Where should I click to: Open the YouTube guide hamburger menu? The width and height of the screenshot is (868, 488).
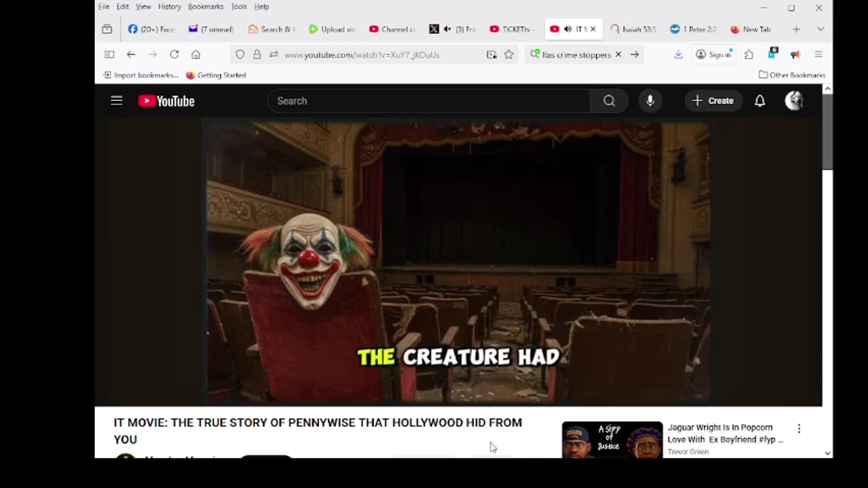point(117,101)
